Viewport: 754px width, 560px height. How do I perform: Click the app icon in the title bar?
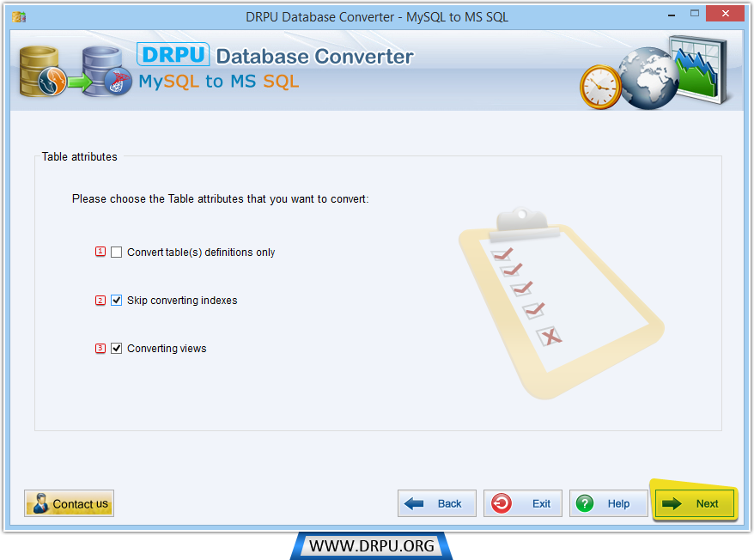pyautogui.click(x=19, y=17)
